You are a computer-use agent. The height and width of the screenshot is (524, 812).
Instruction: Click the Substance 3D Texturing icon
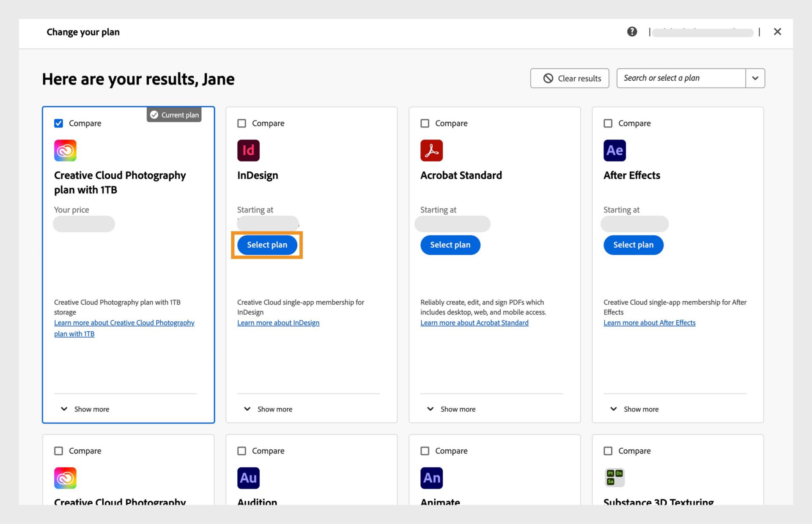[x=614, y=478]
